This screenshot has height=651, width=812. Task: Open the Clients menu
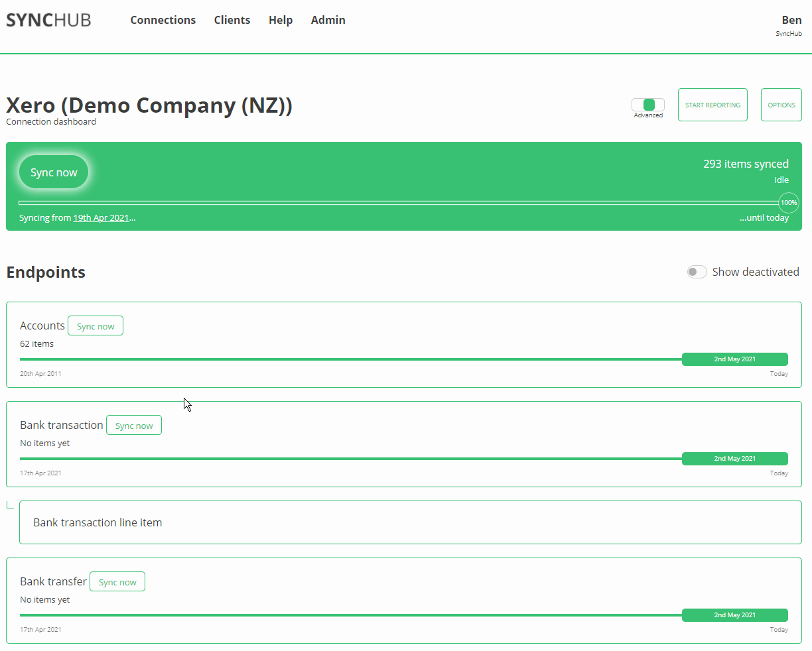232,20
